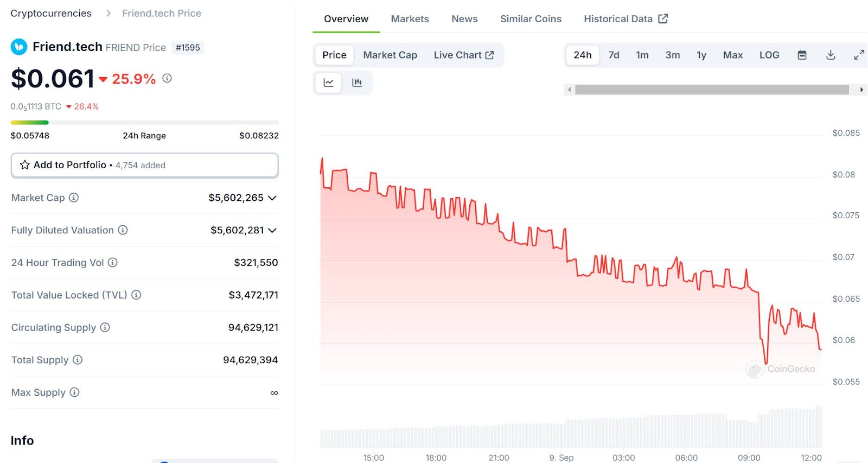Switch to candlestick chart view icon
The image size is (868, 463).
[x=357, y=83]
